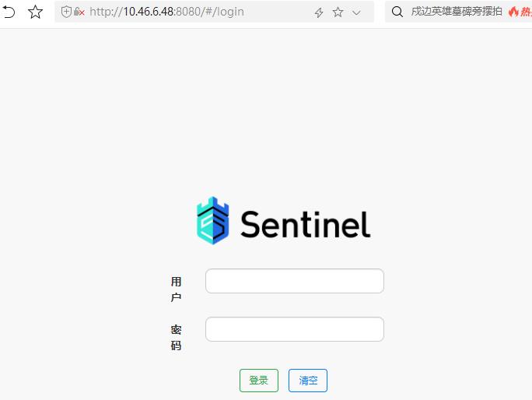Click the 密码 field label

pos(176,338)
